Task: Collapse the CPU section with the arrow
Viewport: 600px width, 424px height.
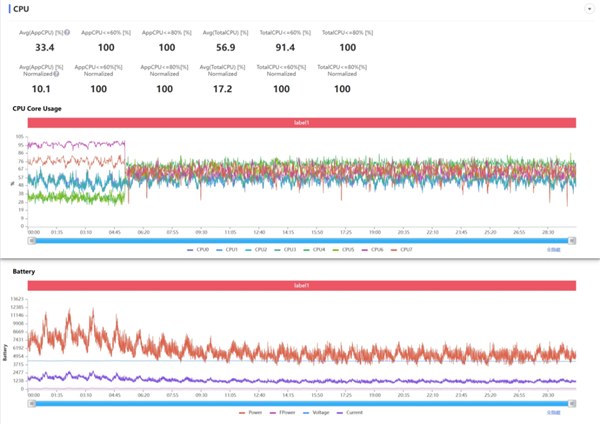Action: [589, 9]
